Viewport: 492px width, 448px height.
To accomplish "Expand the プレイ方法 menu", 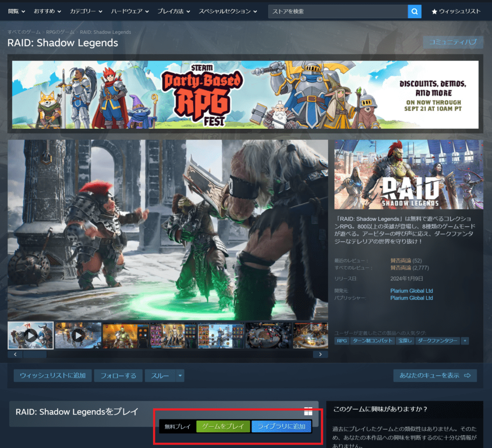I will (174, 11).
